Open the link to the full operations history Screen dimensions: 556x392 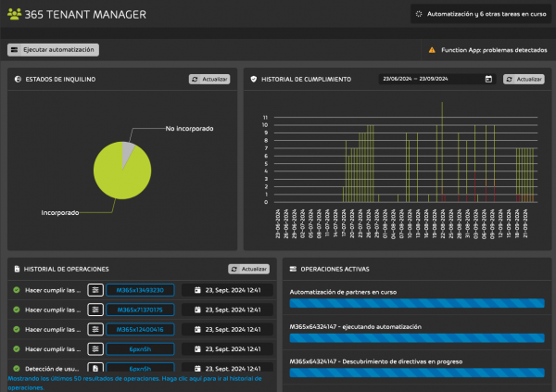click(x=134, y=383)
